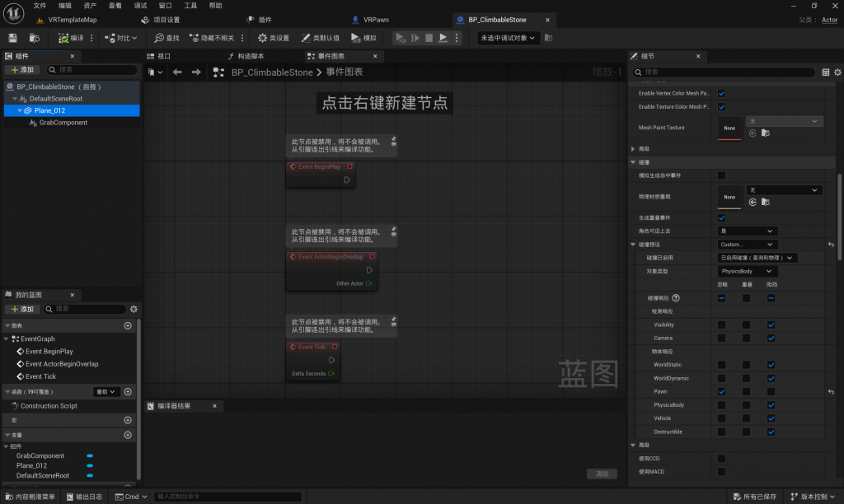The height and width of the screenshot is (504, 844).
Task: Navigate back with the graph back arrow
Action: coord(176,72)
